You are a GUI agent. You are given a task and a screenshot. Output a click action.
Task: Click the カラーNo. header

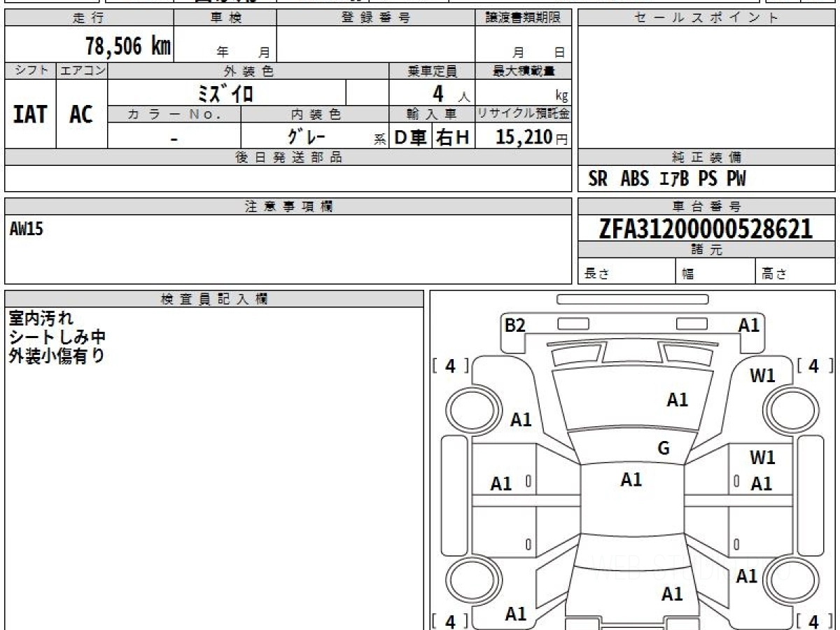[x=174, y=114]
